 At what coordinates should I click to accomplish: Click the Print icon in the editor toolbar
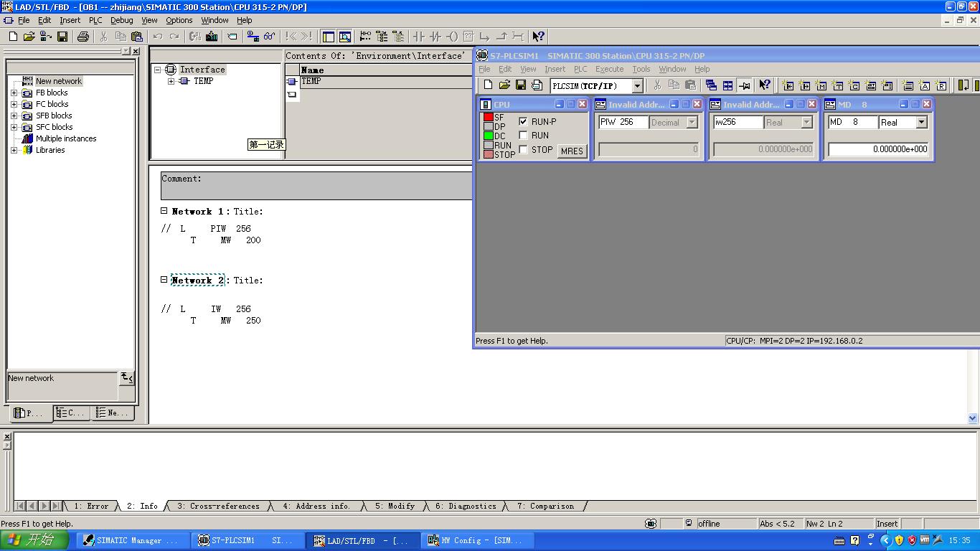pyautogui.click(x=83, y=37)
